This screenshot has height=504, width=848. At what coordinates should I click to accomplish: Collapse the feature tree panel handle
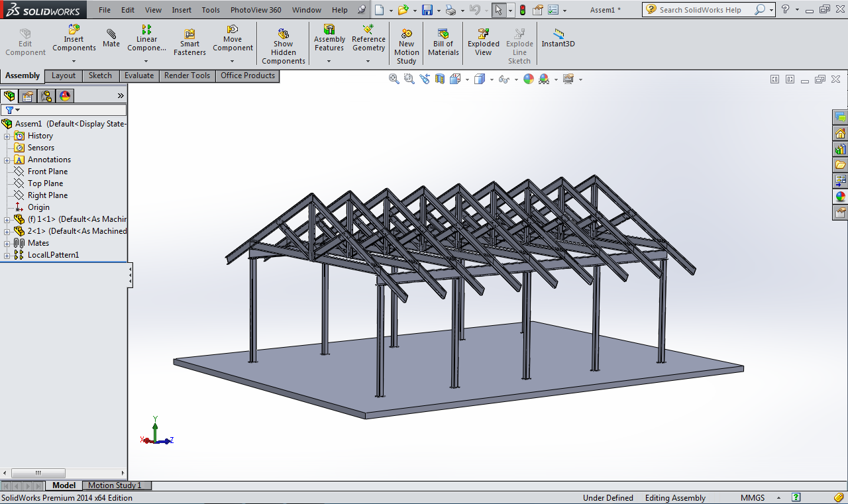pos(131,274)
